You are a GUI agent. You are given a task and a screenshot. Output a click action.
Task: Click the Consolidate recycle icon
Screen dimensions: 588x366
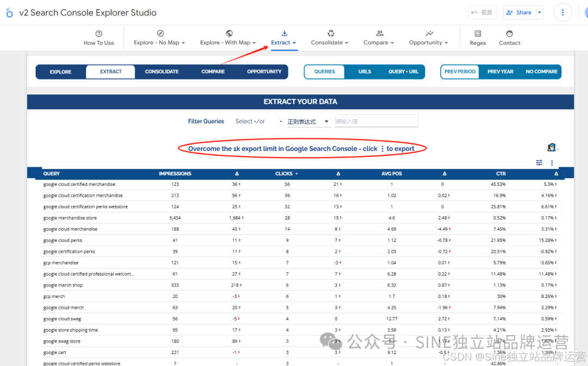pyautogui.click(x=330, y=33)
